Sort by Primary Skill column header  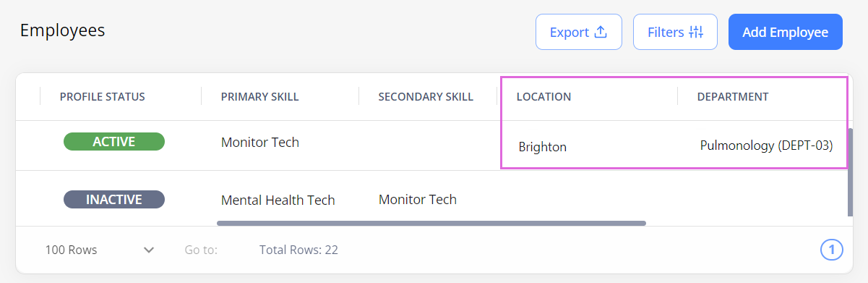point(259,97)
